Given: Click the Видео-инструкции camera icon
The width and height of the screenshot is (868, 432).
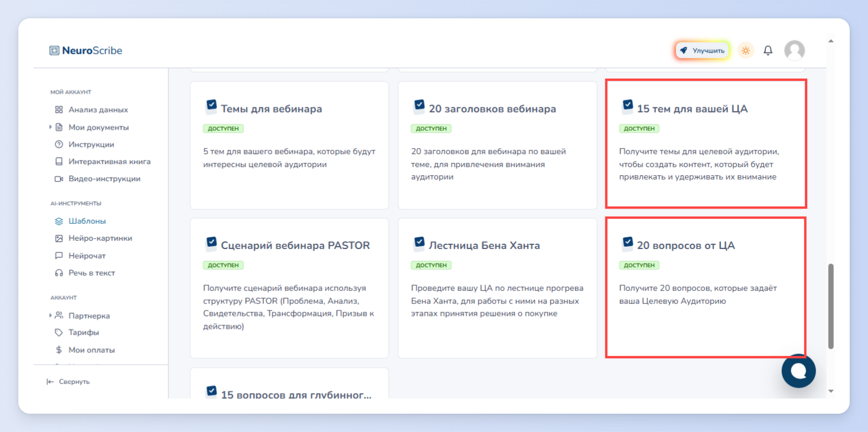Looking at the screenshot, I should (59, 179).
